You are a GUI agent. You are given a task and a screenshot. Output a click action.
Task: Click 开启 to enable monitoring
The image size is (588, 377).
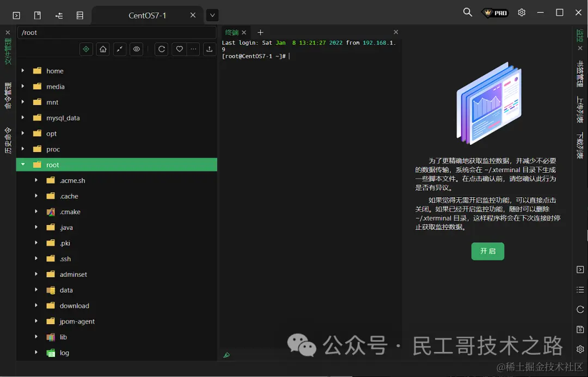(487, 251)
